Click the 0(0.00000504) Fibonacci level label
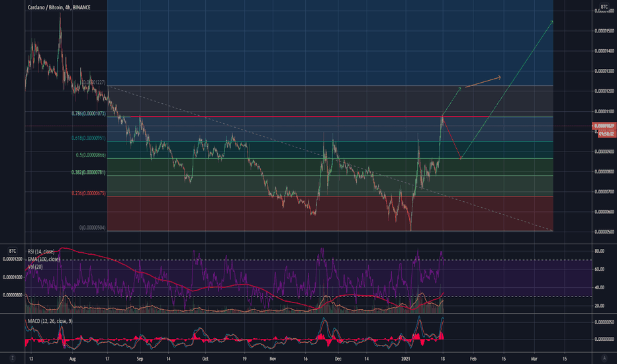 pos(93,228)
